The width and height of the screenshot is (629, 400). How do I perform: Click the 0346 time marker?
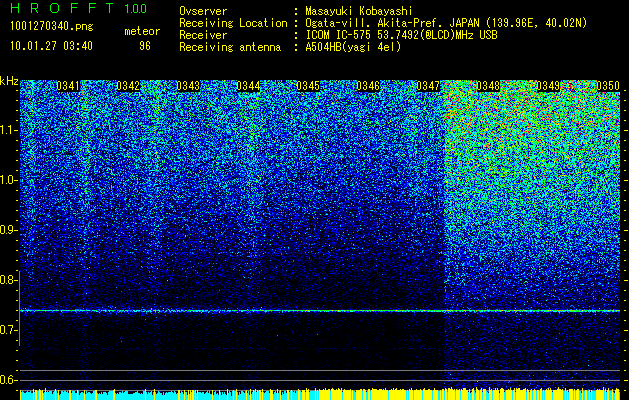click(368, 86)
